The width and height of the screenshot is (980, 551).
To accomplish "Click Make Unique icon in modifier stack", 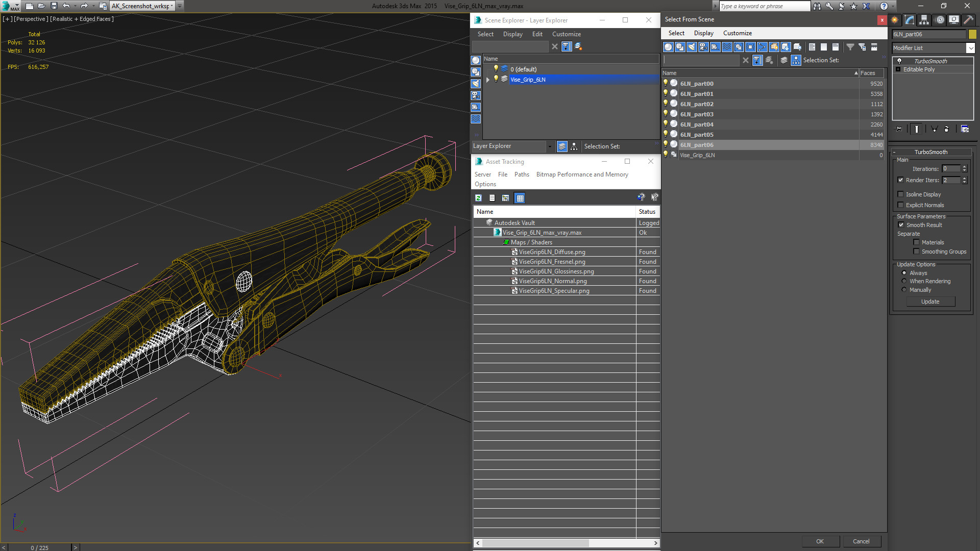I will pos(934,129).
